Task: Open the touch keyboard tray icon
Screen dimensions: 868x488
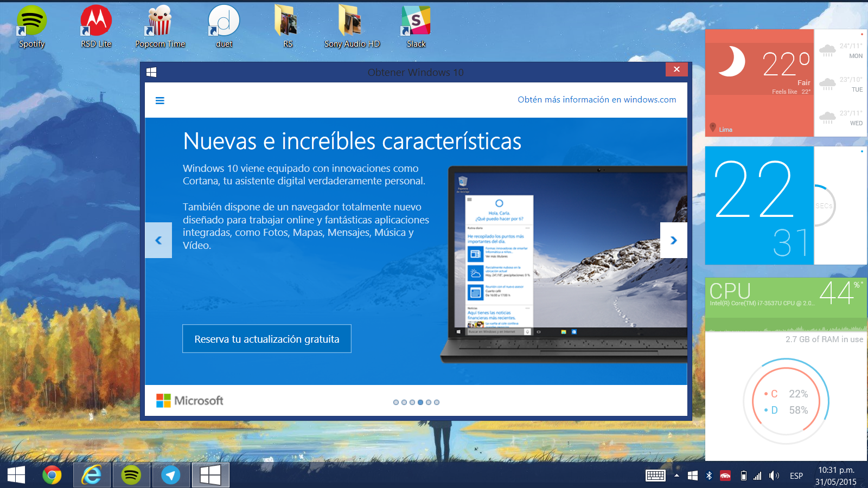Action: click(x=655, y=476)
